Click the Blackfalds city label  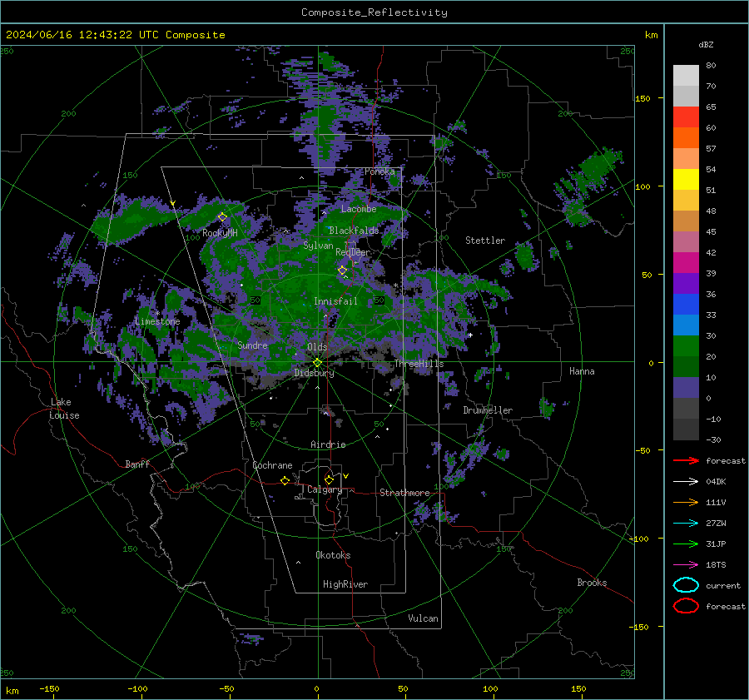[x=354, y=231]
